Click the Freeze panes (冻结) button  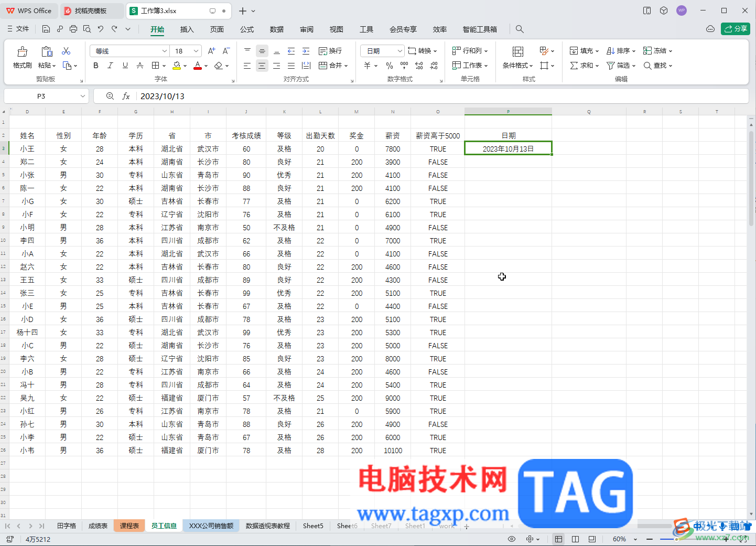tap(657, 51)
